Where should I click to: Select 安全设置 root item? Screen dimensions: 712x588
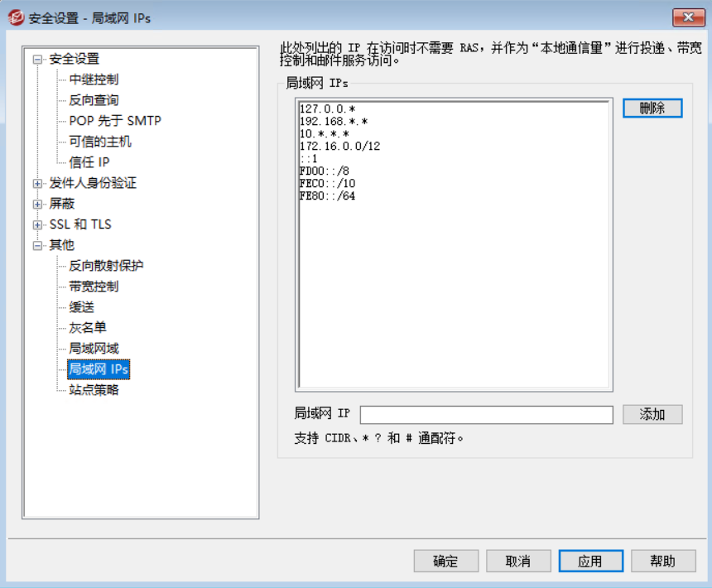[74, 59]
